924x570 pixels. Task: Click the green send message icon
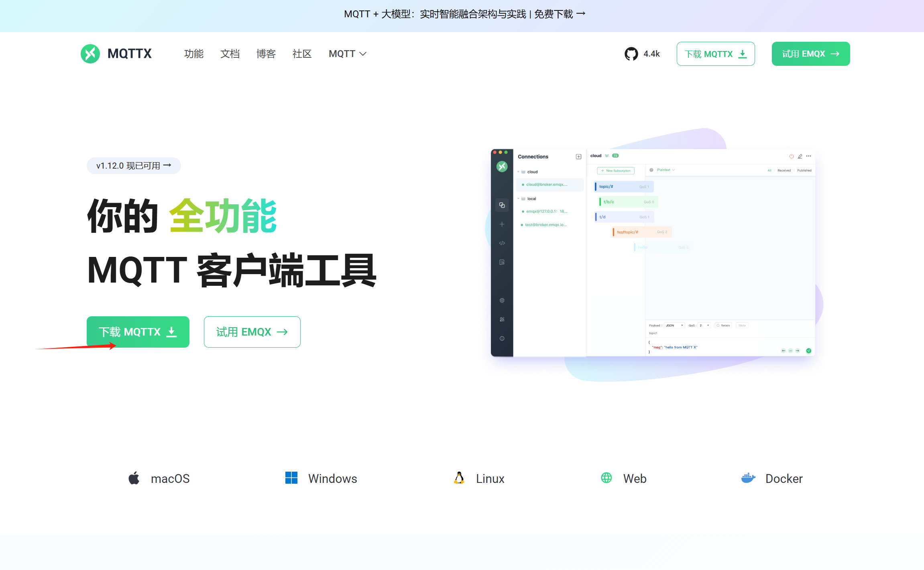pos(808,351)
